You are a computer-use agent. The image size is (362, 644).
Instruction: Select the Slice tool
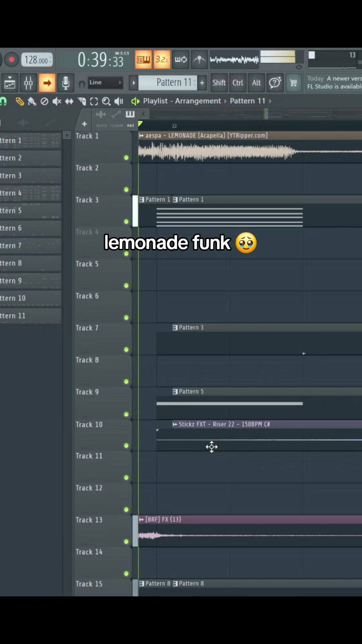pos(82,101)
